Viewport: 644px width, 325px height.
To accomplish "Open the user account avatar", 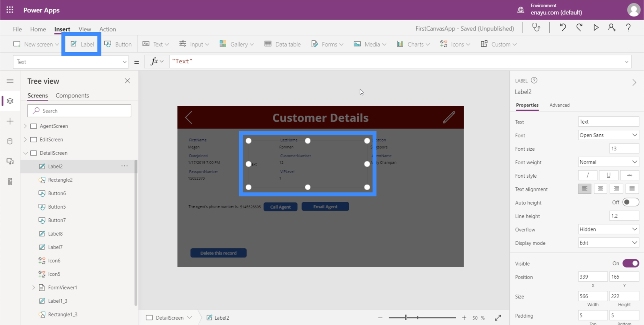I will coord(633,10).
